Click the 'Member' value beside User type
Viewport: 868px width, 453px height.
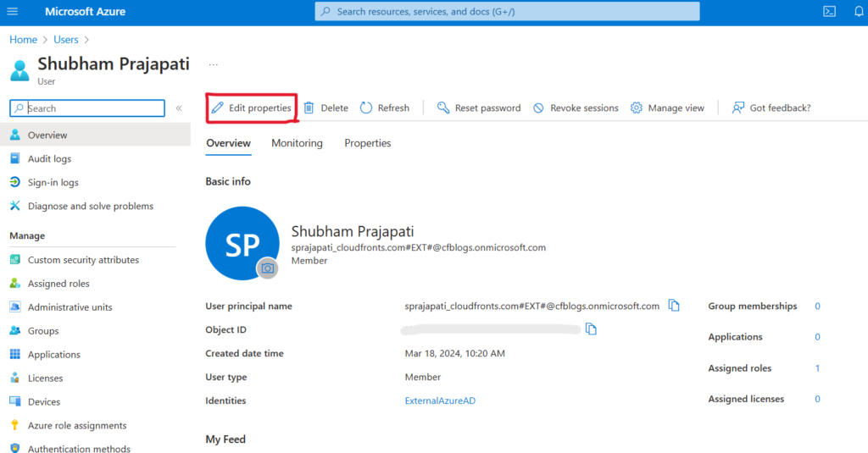[x=422, y=378]
